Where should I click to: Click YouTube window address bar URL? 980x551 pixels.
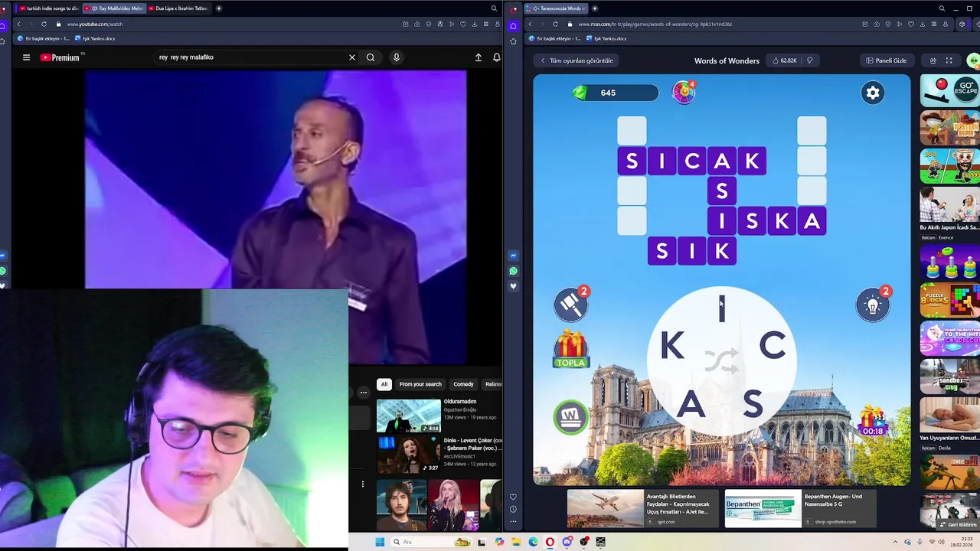point(95,24)
